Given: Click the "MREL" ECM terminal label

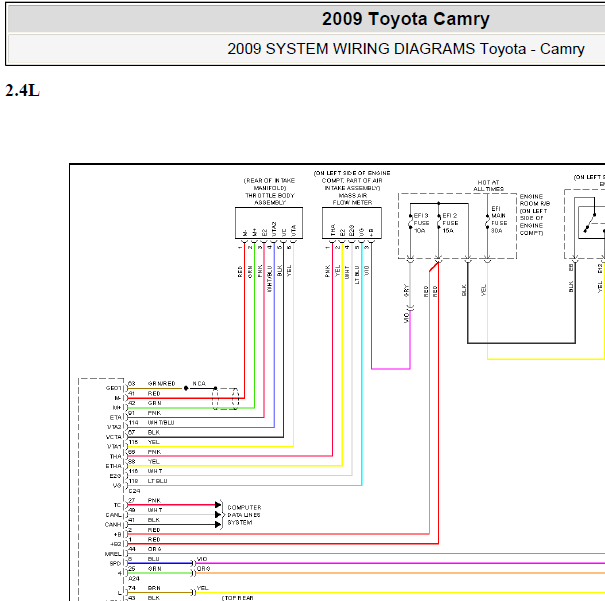Looking at the screenshot, I should pyautogui.click(x=113, y=554).
